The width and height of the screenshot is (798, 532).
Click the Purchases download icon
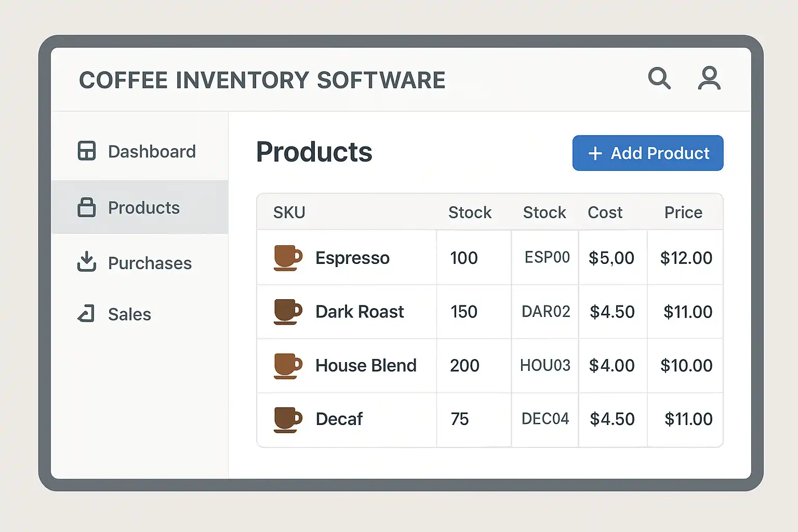pyautogui.click(x=87, y=262)
